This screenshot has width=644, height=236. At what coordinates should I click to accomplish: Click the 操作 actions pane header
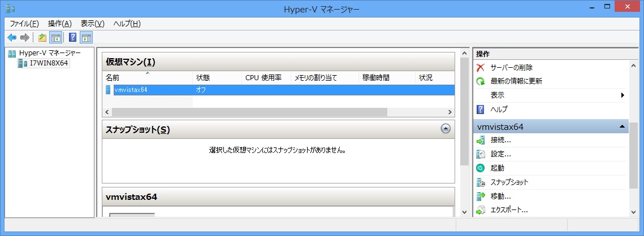point(555,54)
